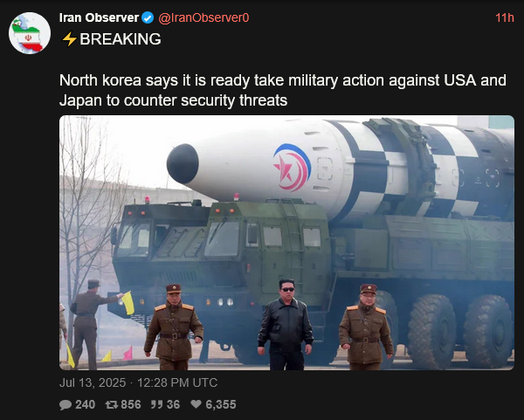Click the BREAKING headline text
The height and width of the screenshot is (420, 524).
121,39
